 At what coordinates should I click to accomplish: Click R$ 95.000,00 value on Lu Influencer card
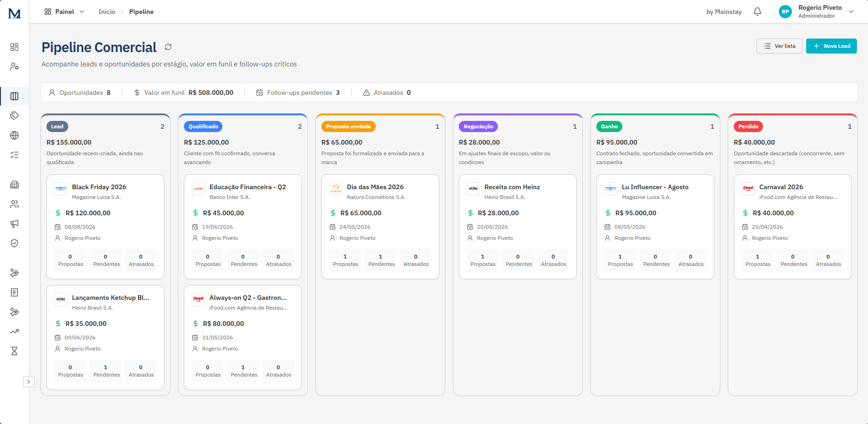[636, 213]
